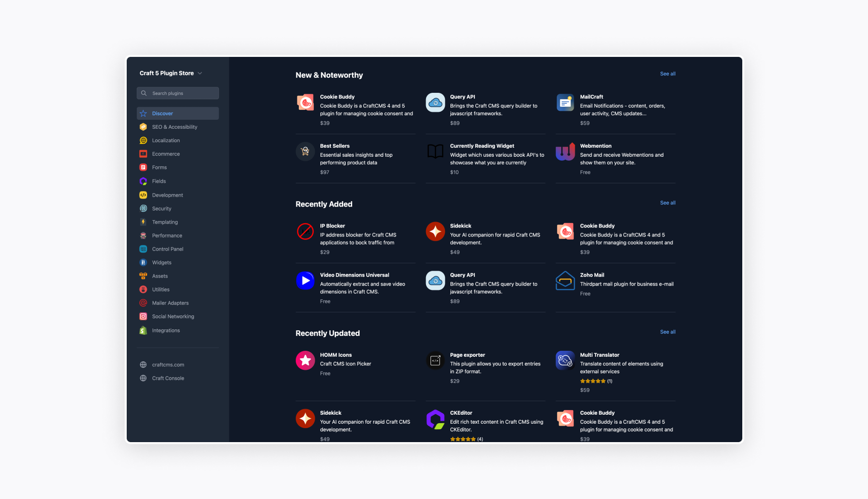Open the Craft Console link
The height and width of the screenshot is (499, 868).
pyautogui.click(x=168, y=378)
